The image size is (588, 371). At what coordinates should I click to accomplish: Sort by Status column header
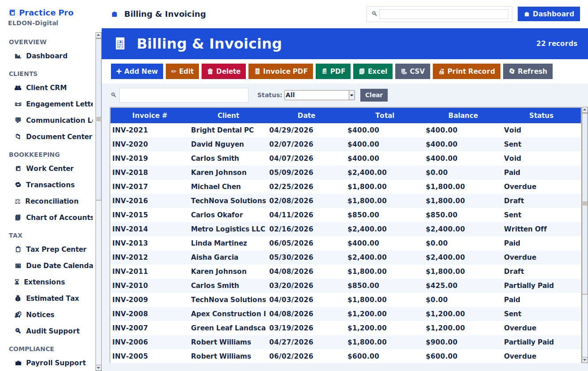point(541,116)
